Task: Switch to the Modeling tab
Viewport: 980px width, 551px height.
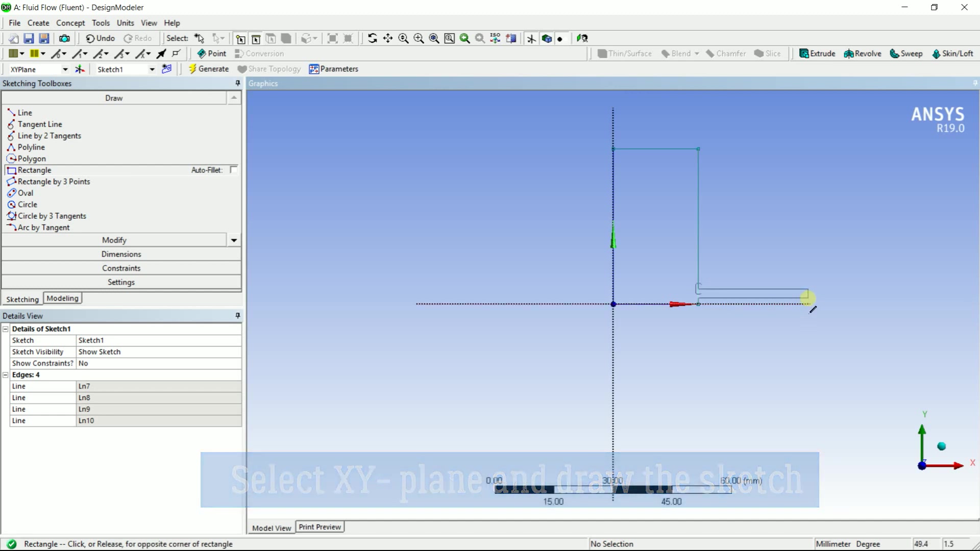Action: 62,298
